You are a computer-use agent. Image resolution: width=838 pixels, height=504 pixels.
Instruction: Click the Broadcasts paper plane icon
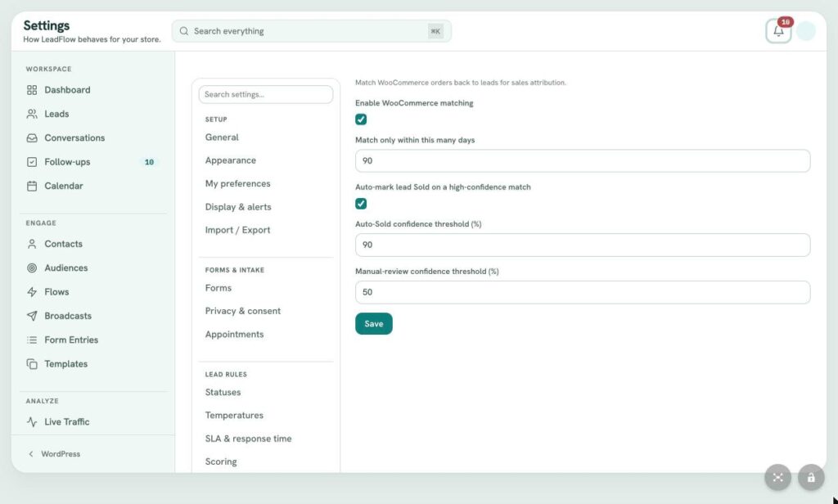pos(32,316)
